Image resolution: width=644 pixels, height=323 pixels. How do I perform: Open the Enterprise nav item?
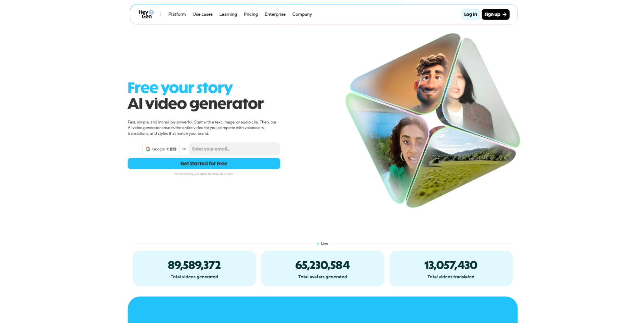(275, 14)
